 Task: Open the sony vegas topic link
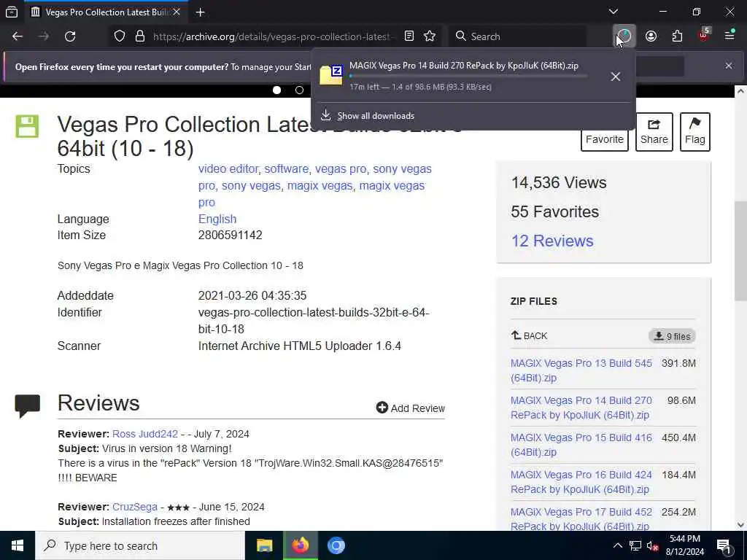[251, 186]
